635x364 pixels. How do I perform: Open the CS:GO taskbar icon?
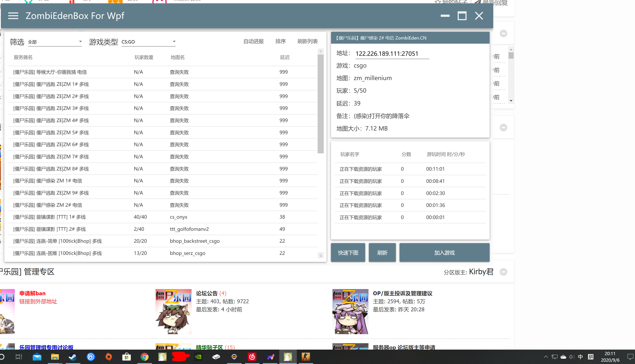tap(306, 357)
